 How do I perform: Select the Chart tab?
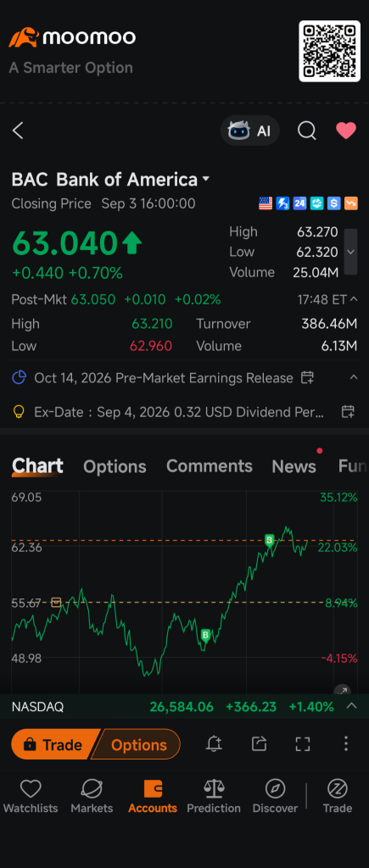(37, 466)
